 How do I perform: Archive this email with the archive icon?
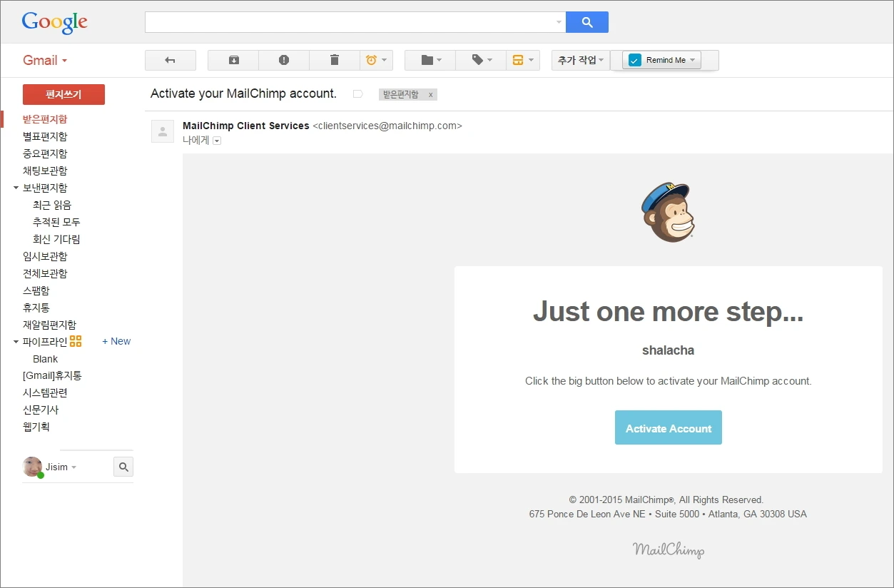point(233,61)
